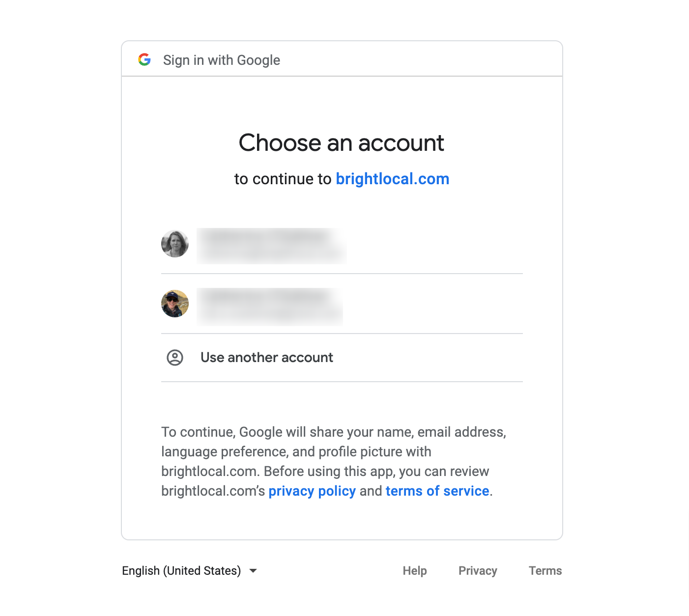Open the brightlocal.com link

392,179
